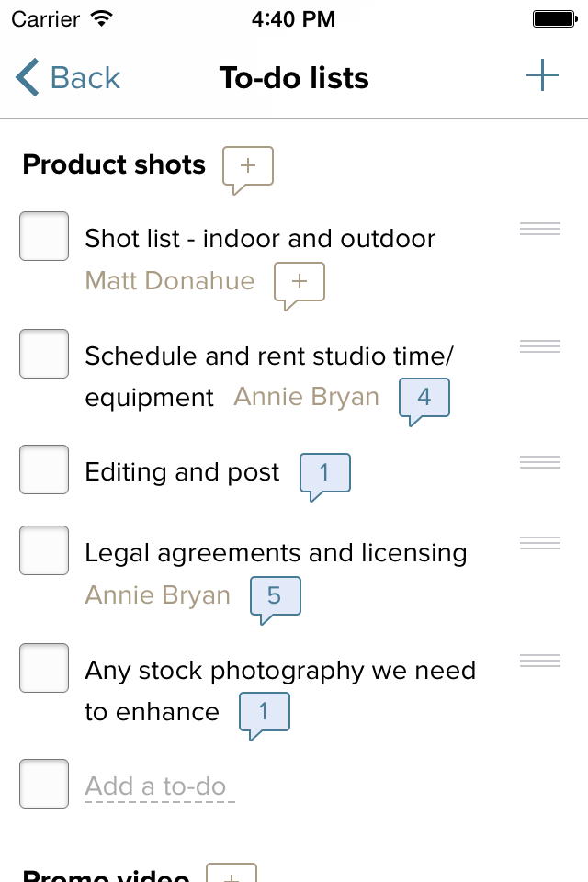Add comment to Product shots list
This screenshot has width=588, height=882.
point(248,166)
